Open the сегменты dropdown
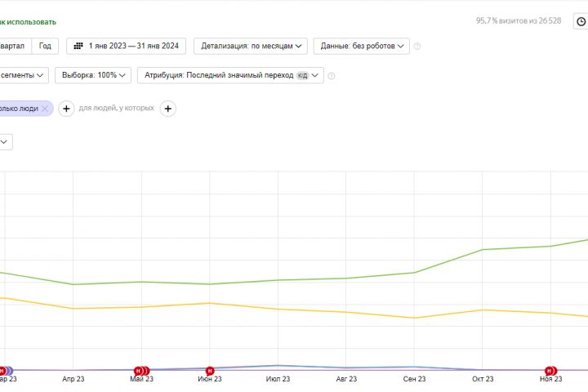This screenshot has width=588, height=392. (23, 75)
